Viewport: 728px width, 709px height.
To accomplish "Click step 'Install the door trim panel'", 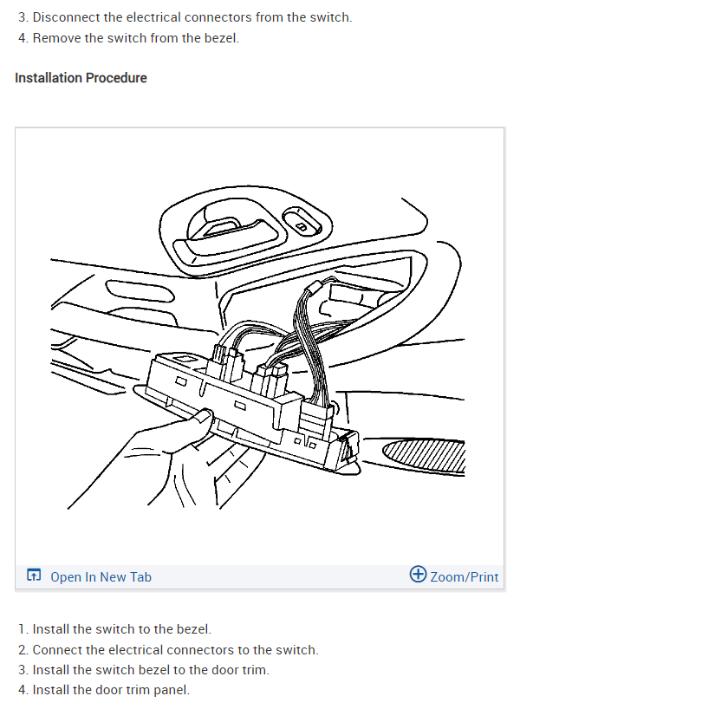I will click(104, 690).
